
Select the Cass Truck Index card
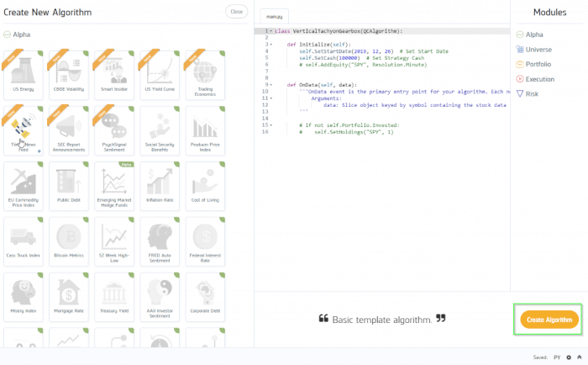[x=24, y=241]
